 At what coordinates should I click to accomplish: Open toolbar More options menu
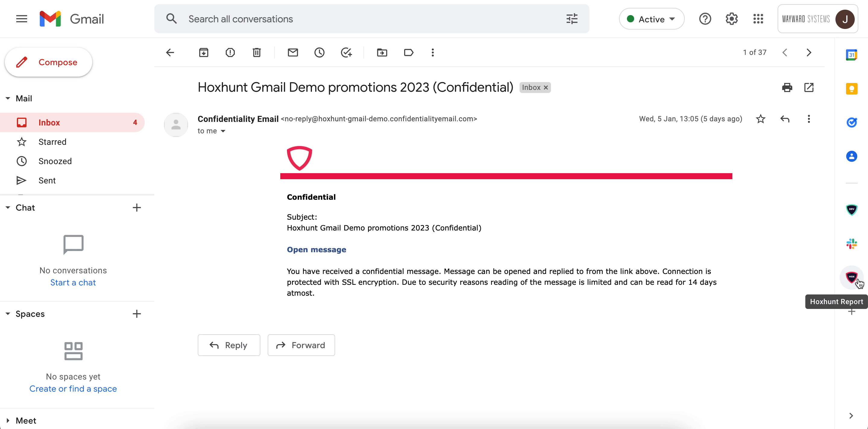(433, 52)
